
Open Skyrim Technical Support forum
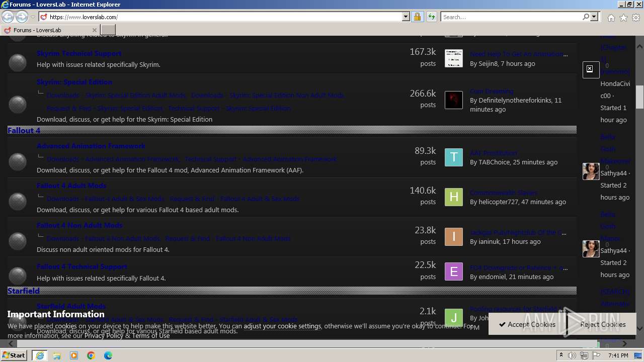point(79,53)
